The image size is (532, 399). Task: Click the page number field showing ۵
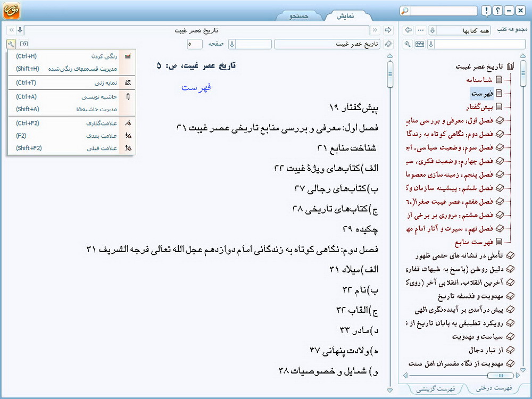pyautogui.click(x=195, y=44)
